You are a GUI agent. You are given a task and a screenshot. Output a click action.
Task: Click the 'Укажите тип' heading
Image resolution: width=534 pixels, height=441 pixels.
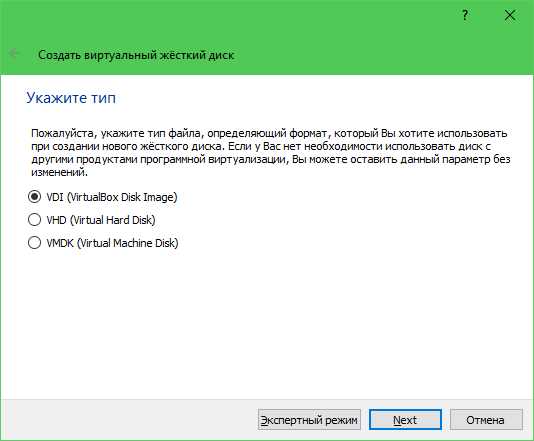[71, 98]
